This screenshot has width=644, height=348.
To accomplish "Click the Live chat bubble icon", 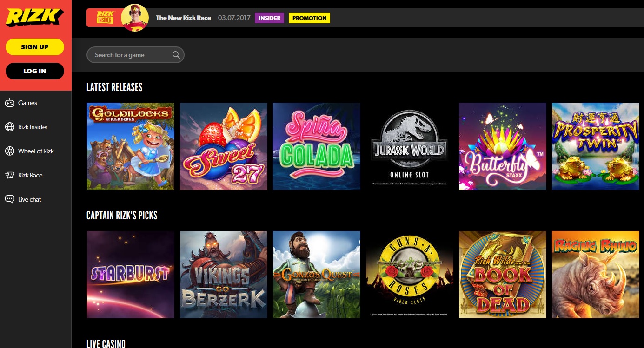I will (9, 199).
